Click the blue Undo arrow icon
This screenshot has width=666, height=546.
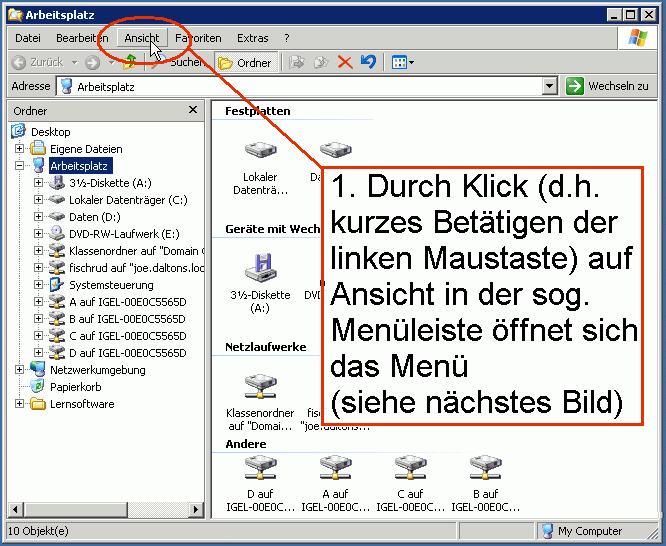(x=368, y=62)
